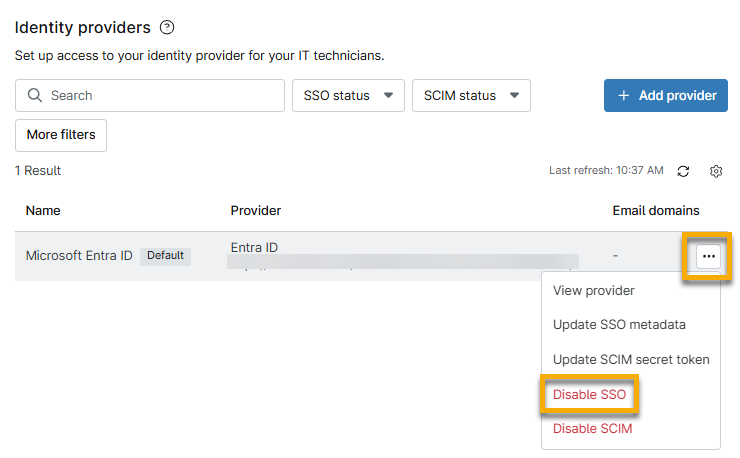The image size is (740, 458).
Task: Open the Identity providers help icon
Action: [167, 27]
